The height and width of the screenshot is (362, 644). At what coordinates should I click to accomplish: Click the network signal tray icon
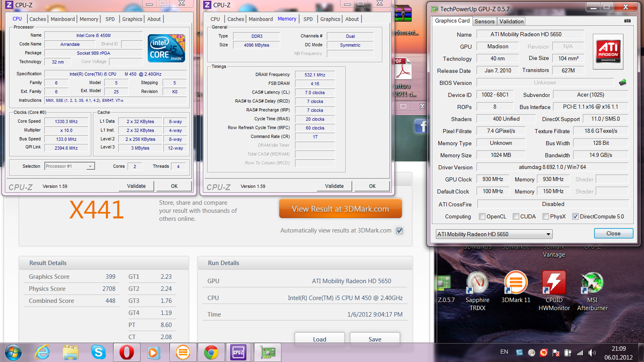pyautogui.click(x=580, y=353)
